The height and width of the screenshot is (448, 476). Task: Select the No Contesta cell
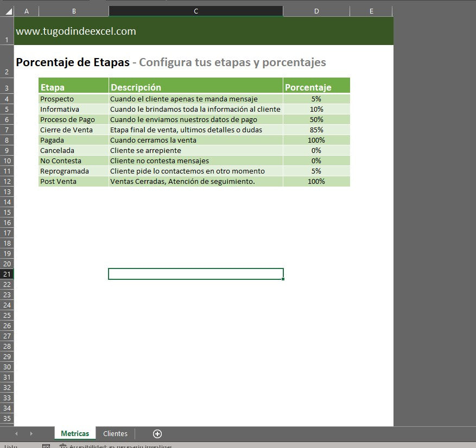[73, 161]
